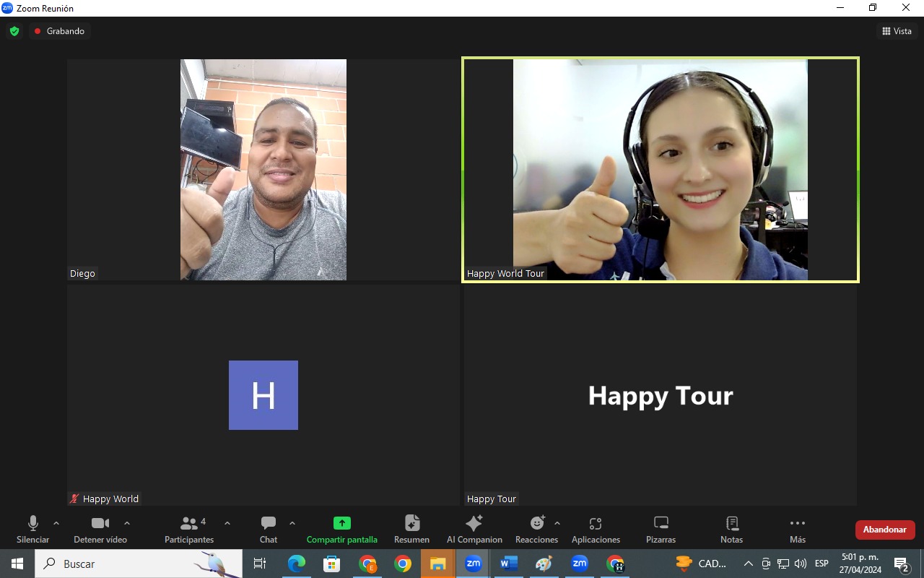
Task: Open the volume speaker tray icon
Action: (800, 564)
